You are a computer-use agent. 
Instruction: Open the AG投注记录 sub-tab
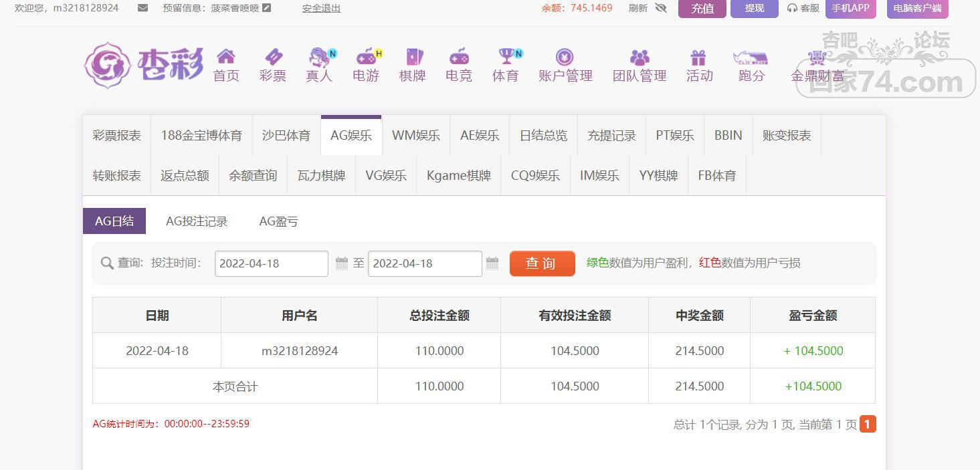197,221
